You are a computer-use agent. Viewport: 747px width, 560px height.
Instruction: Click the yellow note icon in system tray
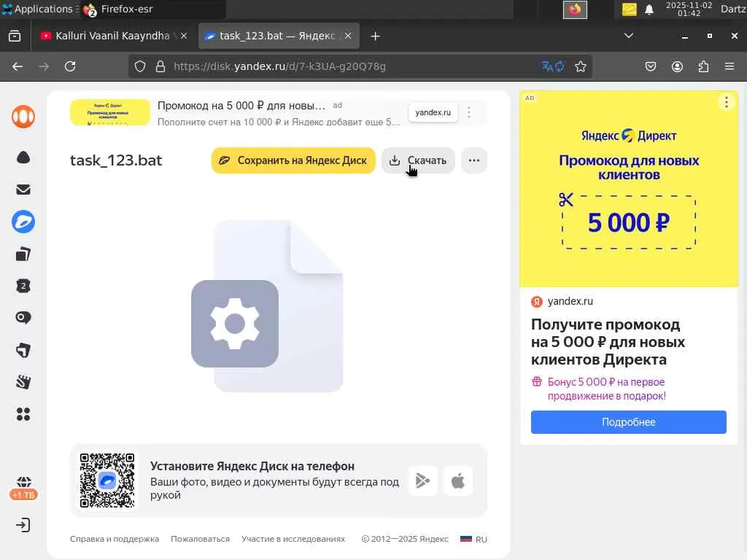click(630, 9)
